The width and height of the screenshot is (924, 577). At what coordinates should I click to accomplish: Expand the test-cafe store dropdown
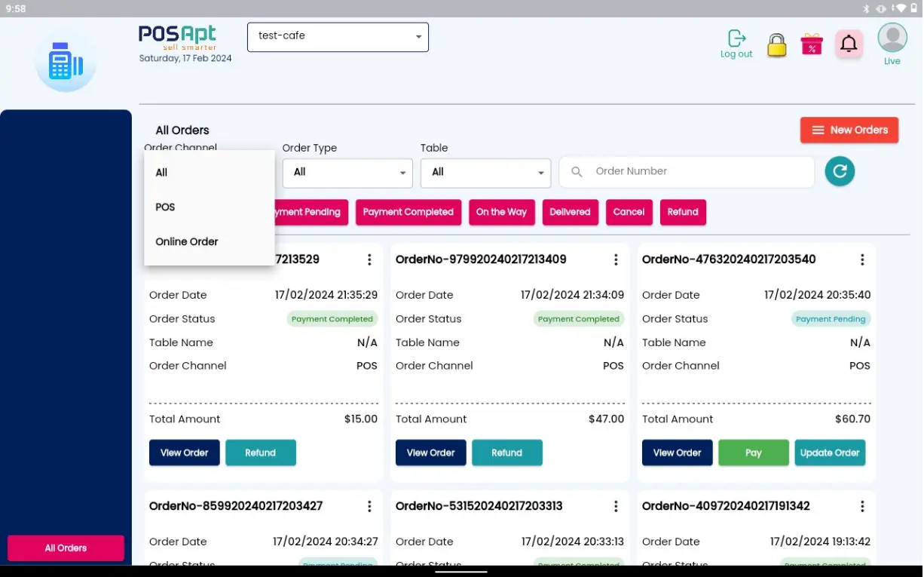338,37
